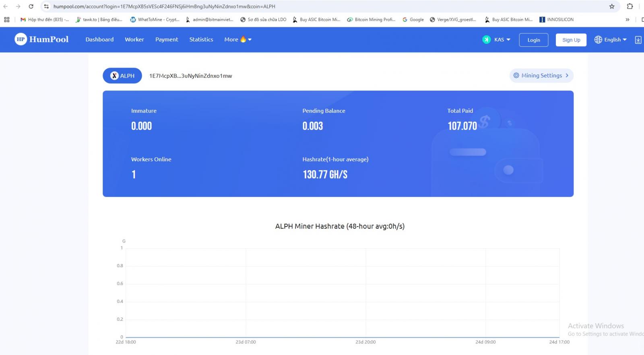Show more bookmarks with the chevron

627,19
